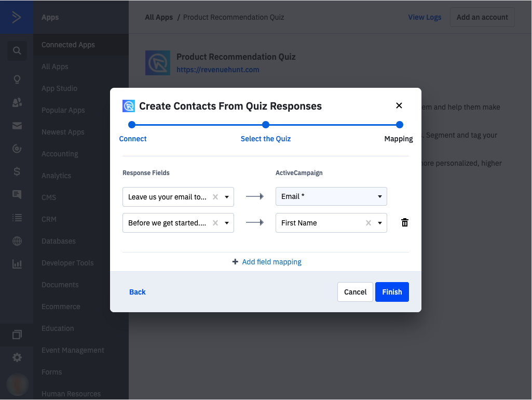Open View Logs link
Image resolution: width=532 pixels, height=400 pixels.
point(425,17)
